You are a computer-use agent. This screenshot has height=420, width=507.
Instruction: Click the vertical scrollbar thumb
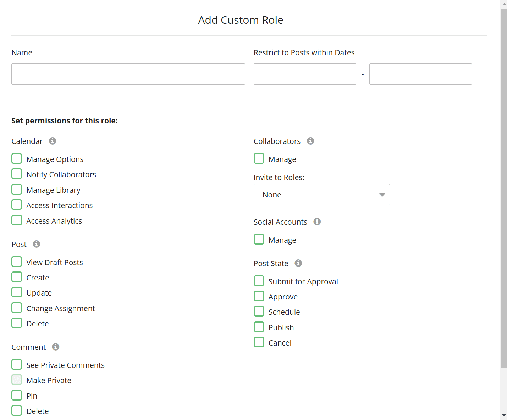coord(504,188)
